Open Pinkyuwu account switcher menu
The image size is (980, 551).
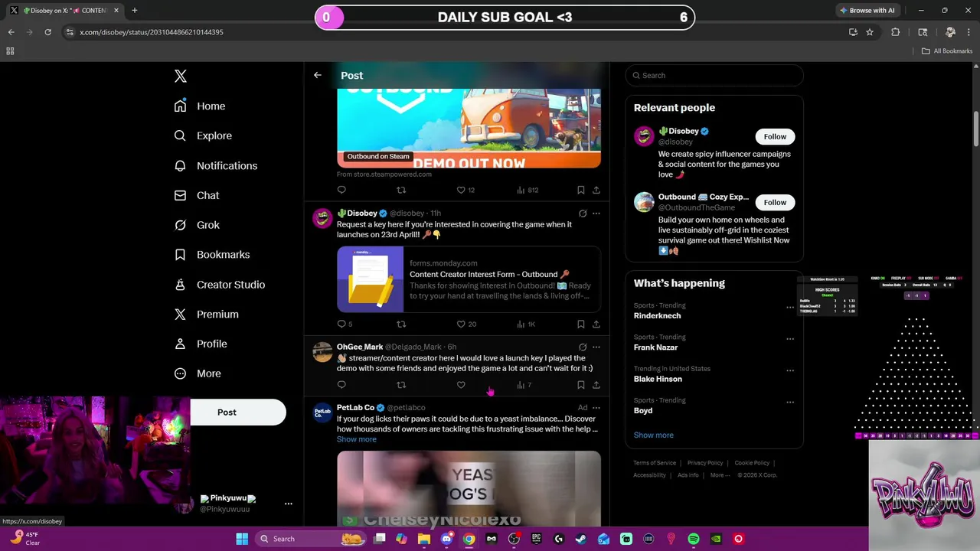[289, 504]
